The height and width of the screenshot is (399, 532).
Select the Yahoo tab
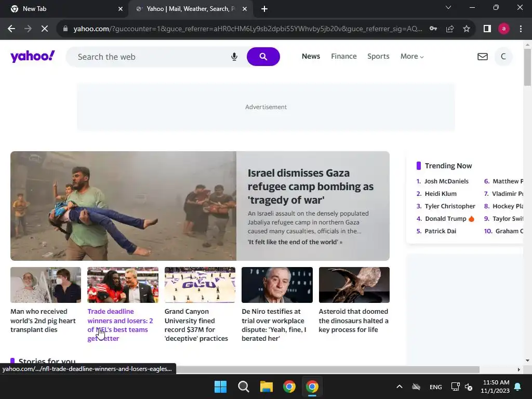coord(191,9)
